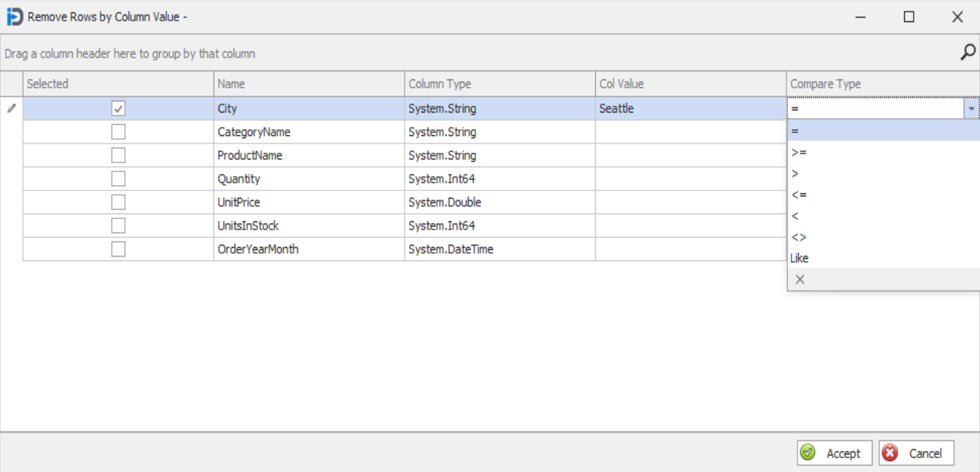Click the group-by column drag area

[x=294, y=53]
